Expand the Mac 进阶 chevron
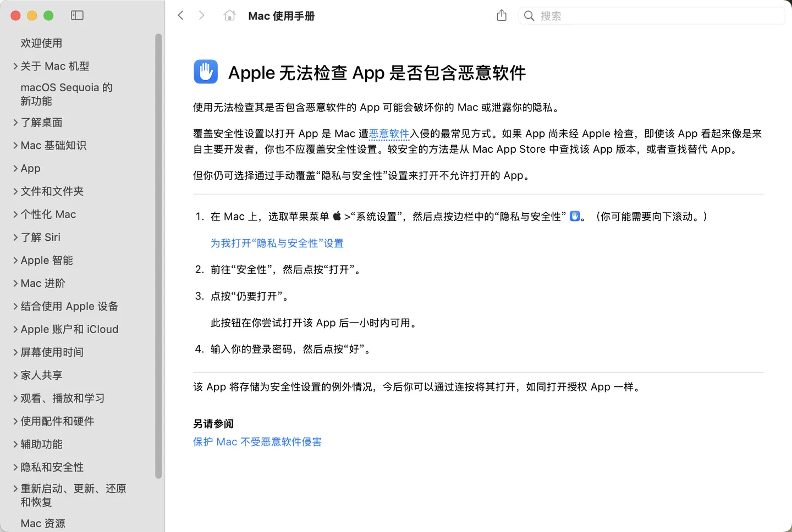The height and width of the screenshot is (532, 792). click(x=15, y=284)
